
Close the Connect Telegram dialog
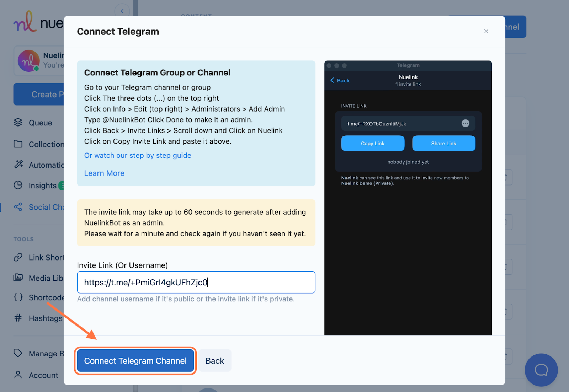[486, 31]
